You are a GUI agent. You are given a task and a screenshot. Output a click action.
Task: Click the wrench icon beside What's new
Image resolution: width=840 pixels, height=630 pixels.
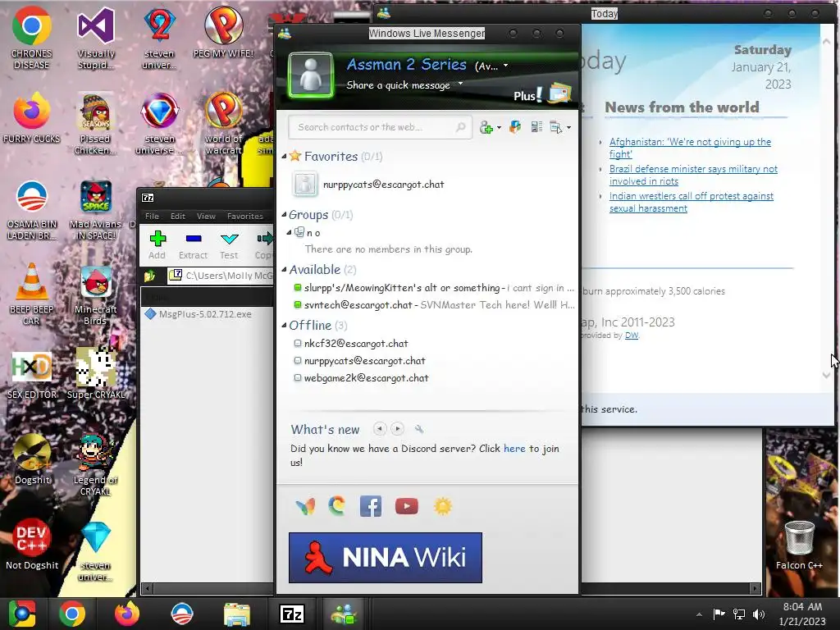pos(419,429)
